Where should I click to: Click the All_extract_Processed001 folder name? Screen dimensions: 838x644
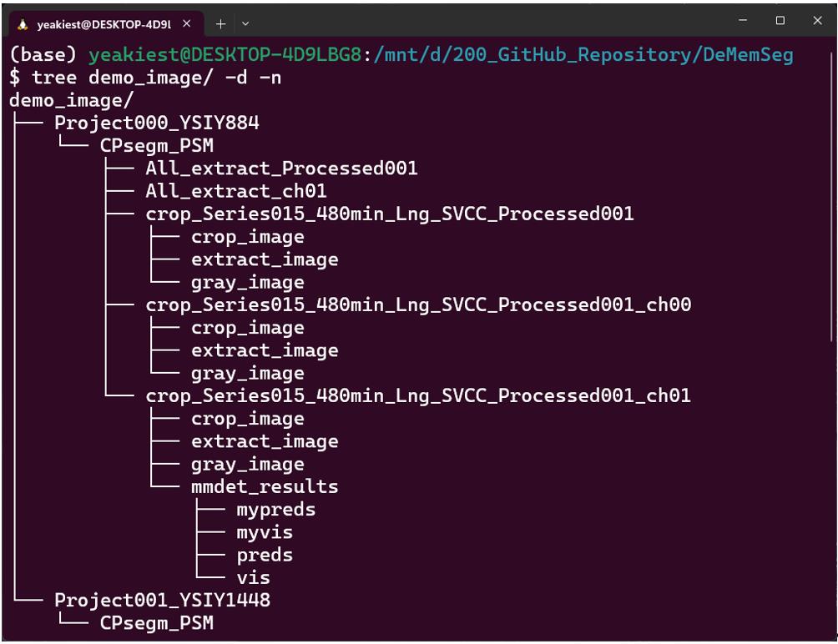tap(281, 169)
